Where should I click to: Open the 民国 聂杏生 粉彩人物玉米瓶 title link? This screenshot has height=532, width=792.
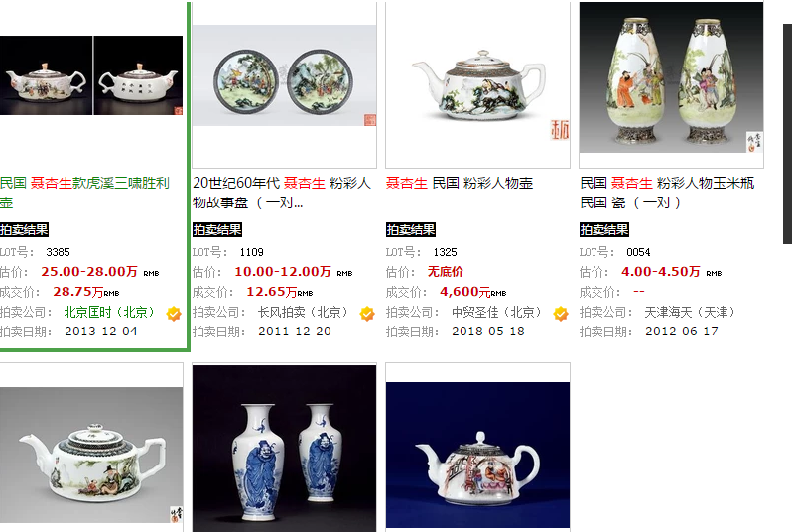tap(667, 193)
